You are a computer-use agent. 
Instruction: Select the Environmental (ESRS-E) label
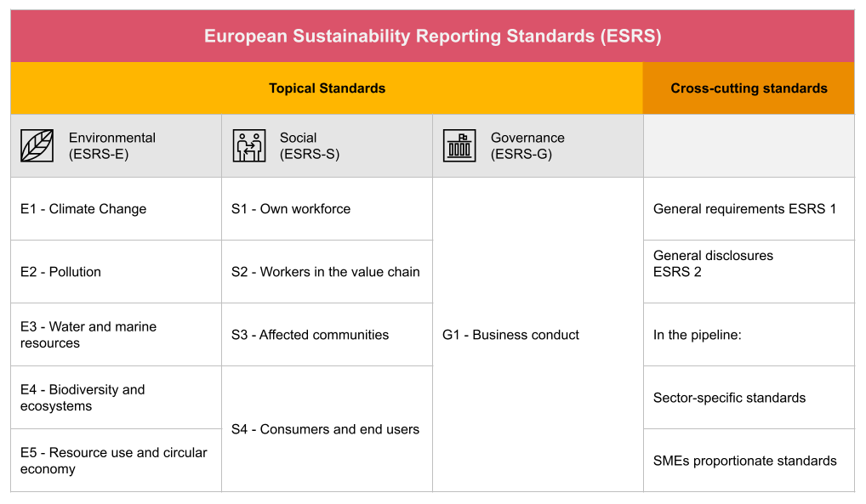click(111, 145)
